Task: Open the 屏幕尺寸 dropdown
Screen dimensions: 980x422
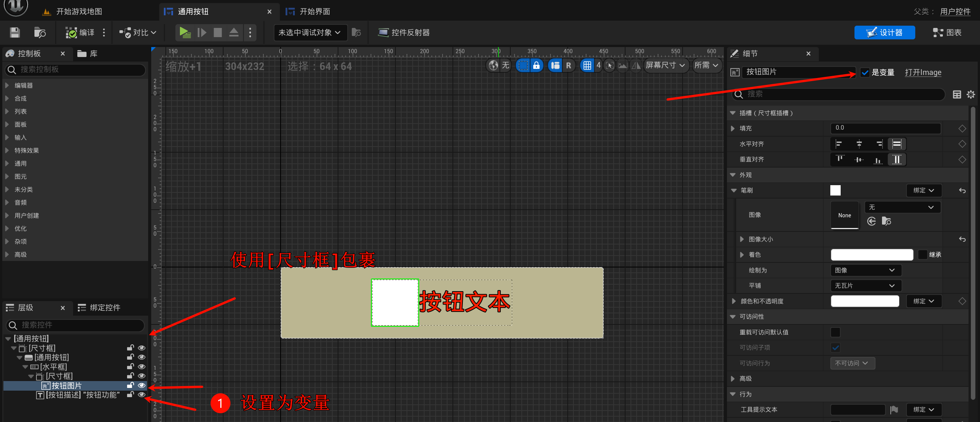Action: pos(665,65)
